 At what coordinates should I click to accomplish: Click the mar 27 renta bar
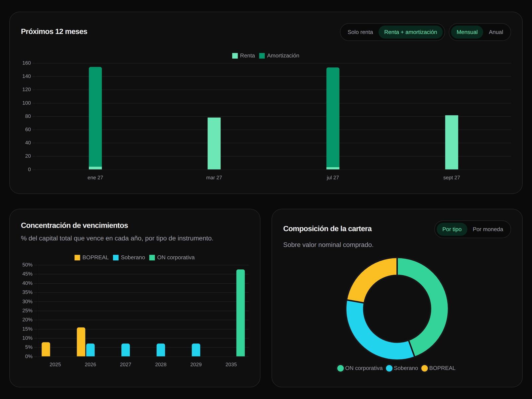[214, 143]
